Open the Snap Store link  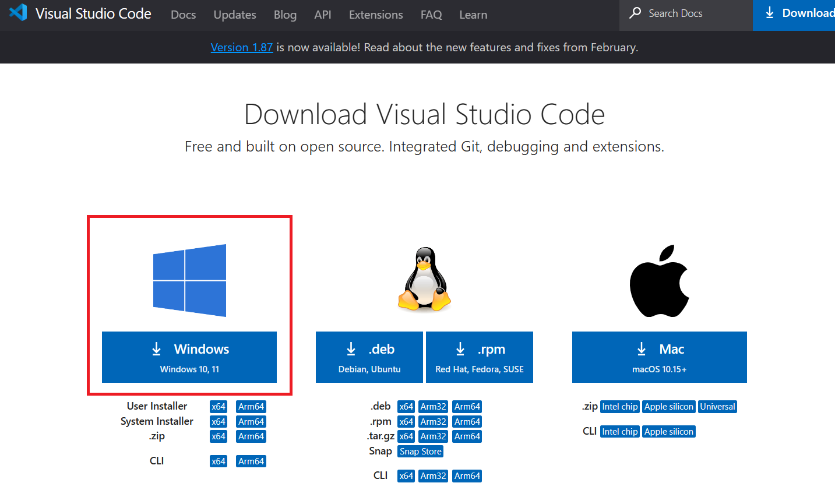pos(421,452)
